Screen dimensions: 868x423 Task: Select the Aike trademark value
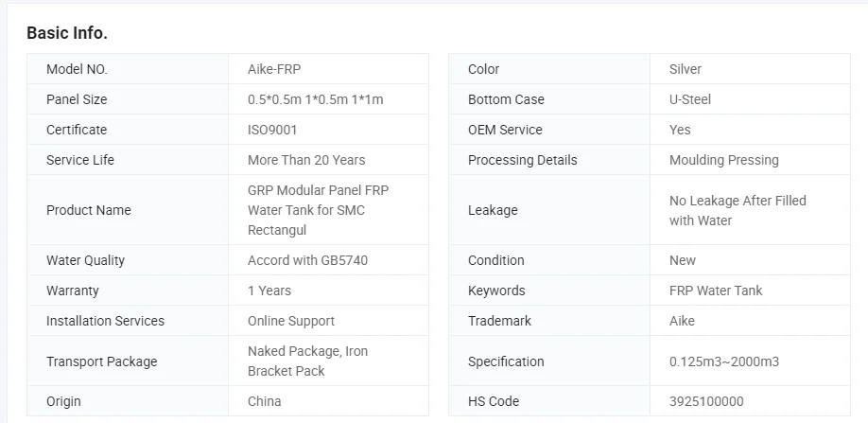tap(682, 321)
